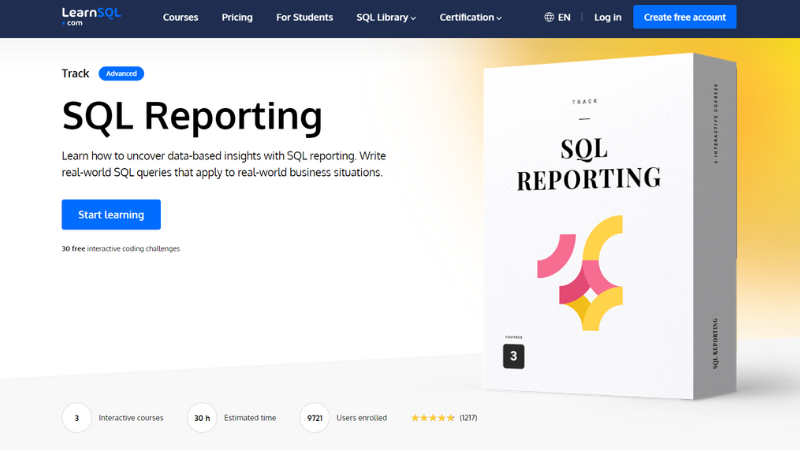Click the "Estimated time" label

[x=250, y=418]
